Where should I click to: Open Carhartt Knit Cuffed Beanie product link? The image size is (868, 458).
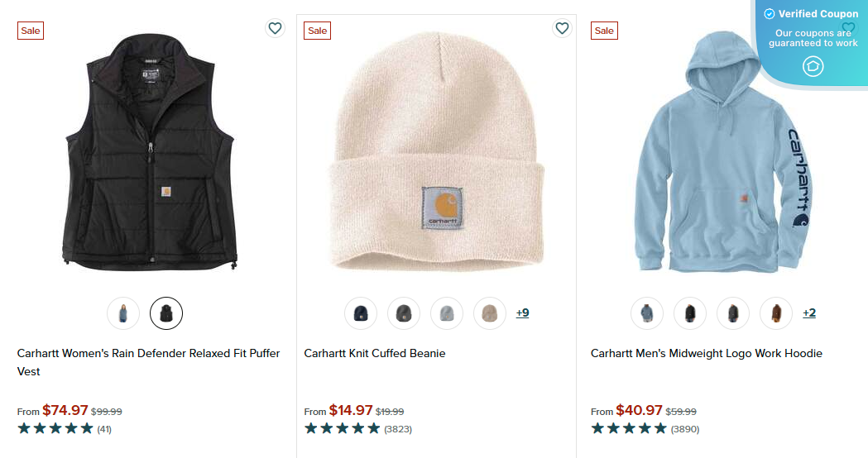[375, 353]
